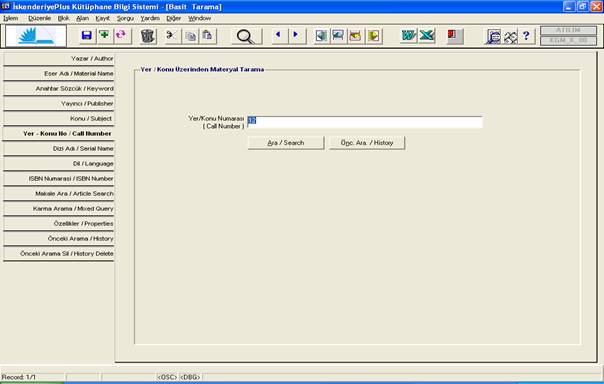Export to Word using the W icon

(x=409, y=36)
